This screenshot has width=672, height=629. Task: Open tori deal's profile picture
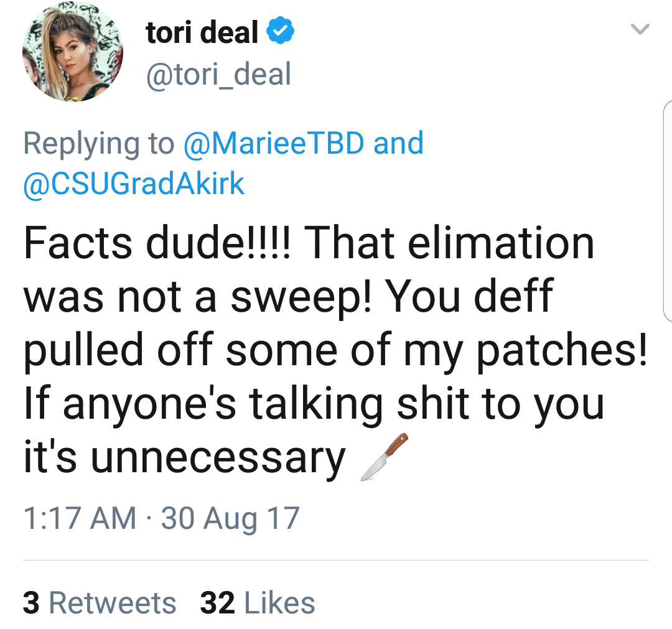pyautogui.click(x=73, y=51)
